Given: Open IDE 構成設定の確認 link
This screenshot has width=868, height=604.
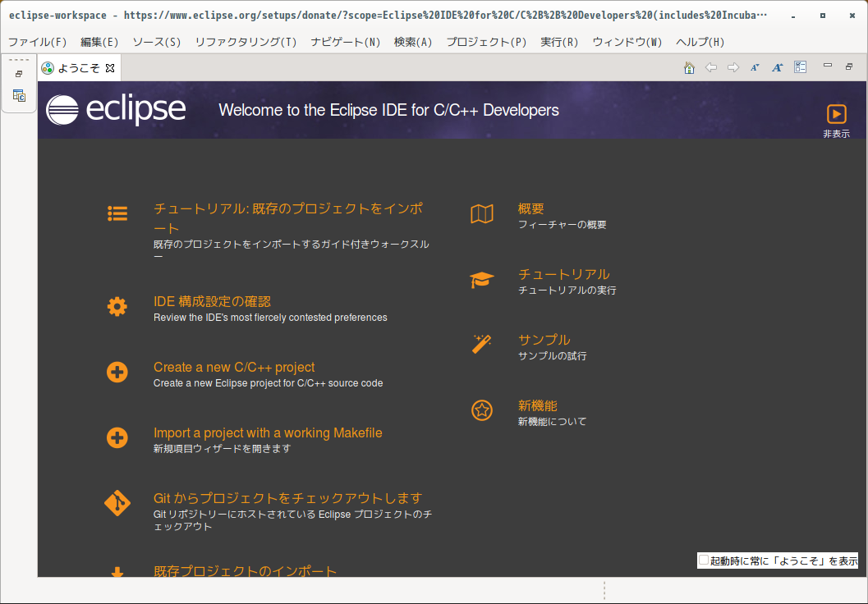Looking at the screenshot, I should tap(212, 301).
